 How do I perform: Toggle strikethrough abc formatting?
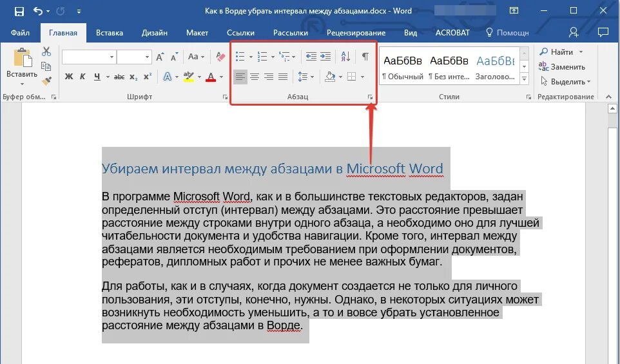pyautogui.click(x=119, y=77)
